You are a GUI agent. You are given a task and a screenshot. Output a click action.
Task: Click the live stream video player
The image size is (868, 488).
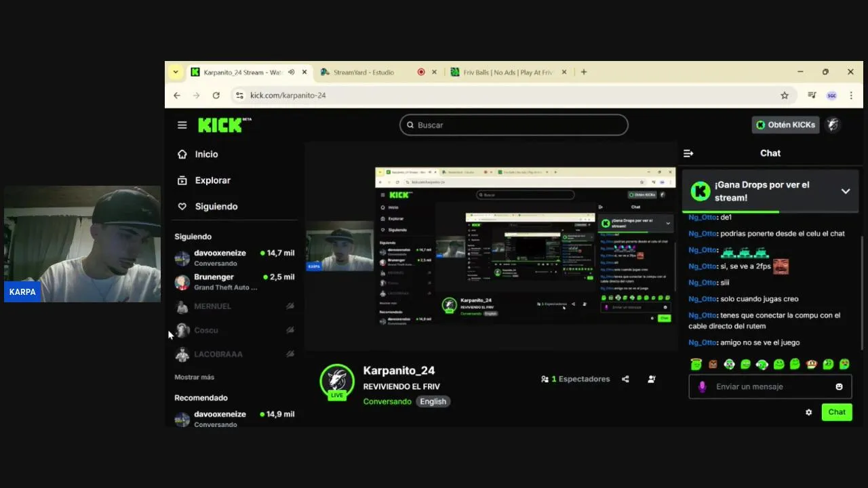[x=491, y=247]
